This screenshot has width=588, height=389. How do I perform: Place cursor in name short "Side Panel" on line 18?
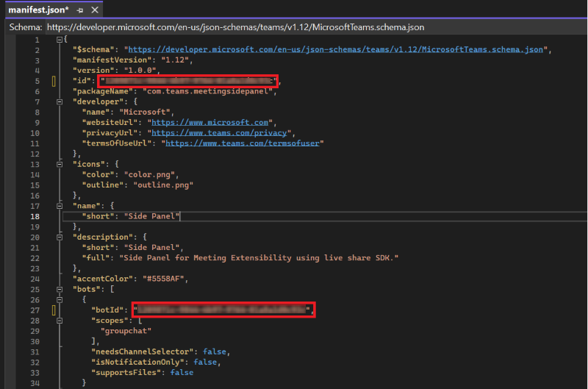(151, 216)
